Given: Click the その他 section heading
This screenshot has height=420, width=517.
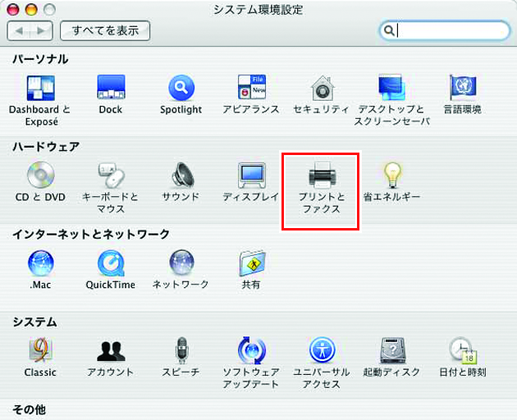Looking at the screenshot, I should (x=29, y=409).
